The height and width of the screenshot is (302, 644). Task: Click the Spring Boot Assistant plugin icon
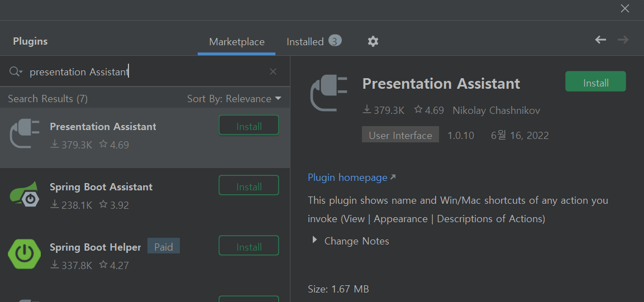tap(25, 195)
